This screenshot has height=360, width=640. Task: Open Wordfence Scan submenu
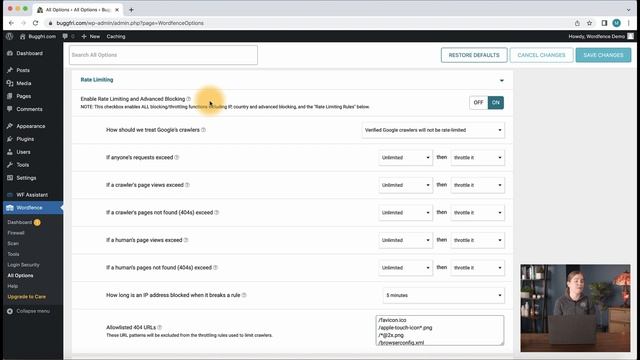(13, 244)
